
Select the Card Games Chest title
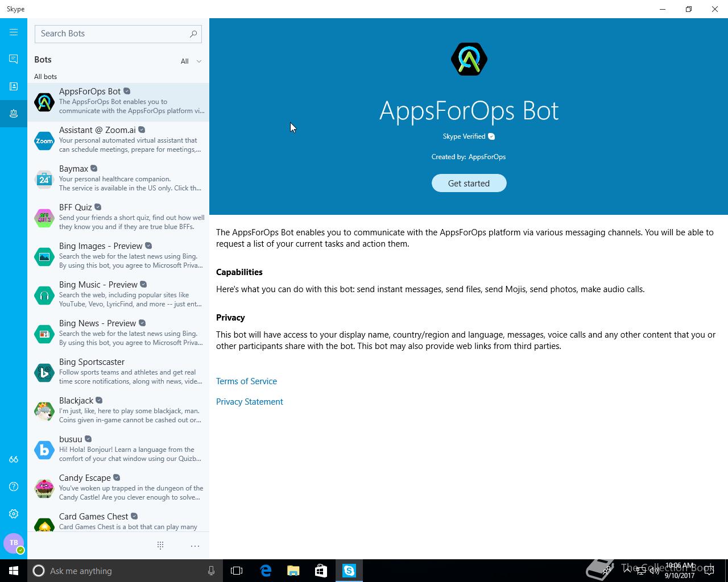point(93,517)
